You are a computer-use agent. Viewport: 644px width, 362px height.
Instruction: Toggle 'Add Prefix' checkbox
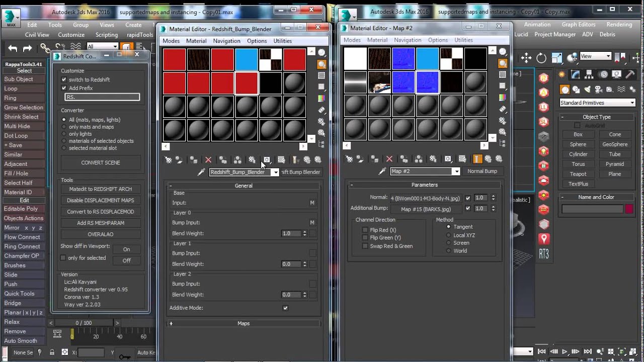click(64, 88)
